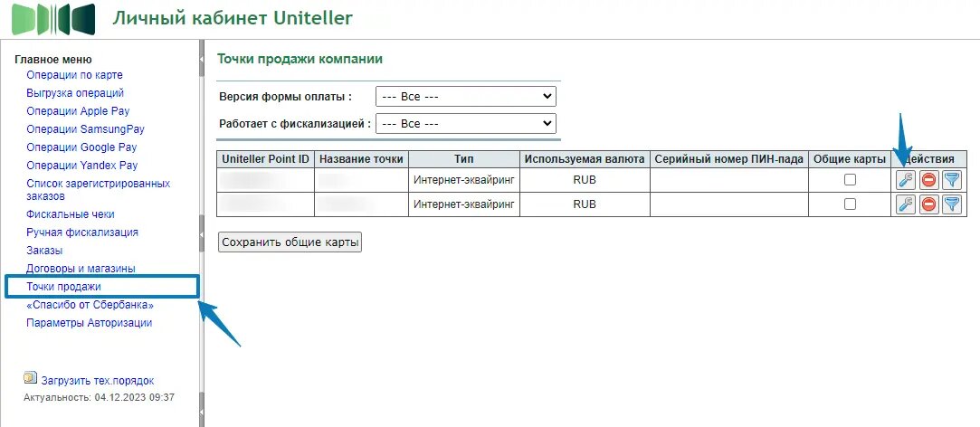Open Договоры и магазины link
Viewport: 980px width, 427px height.
(x=81, y=268)
